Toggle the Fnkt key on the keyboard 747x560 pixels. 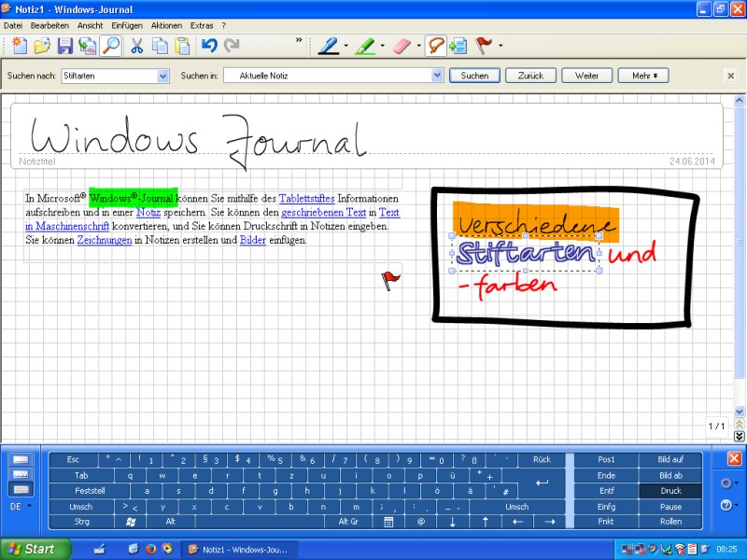click(x=606, y=522)
